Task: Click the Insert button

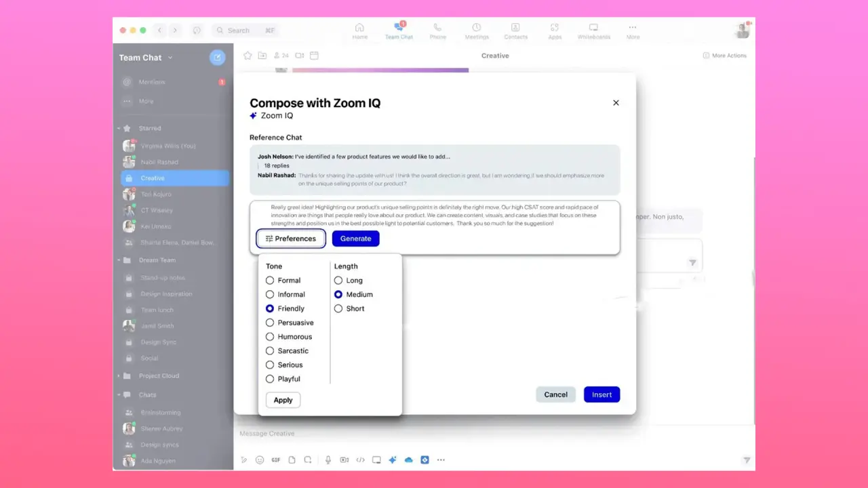Action: click(x=601, y=394)
